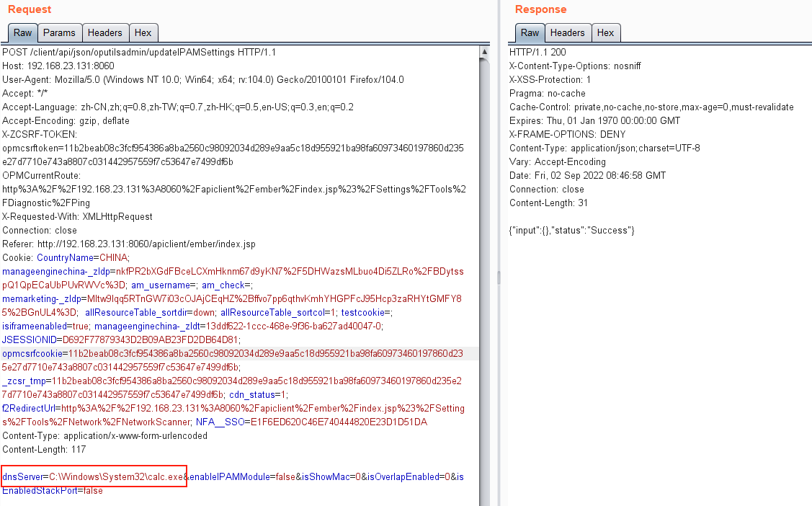This screenshot has height=506, width=812.
Task: Click the OPMCurrentRoute header label
Action: coord(42,176)
